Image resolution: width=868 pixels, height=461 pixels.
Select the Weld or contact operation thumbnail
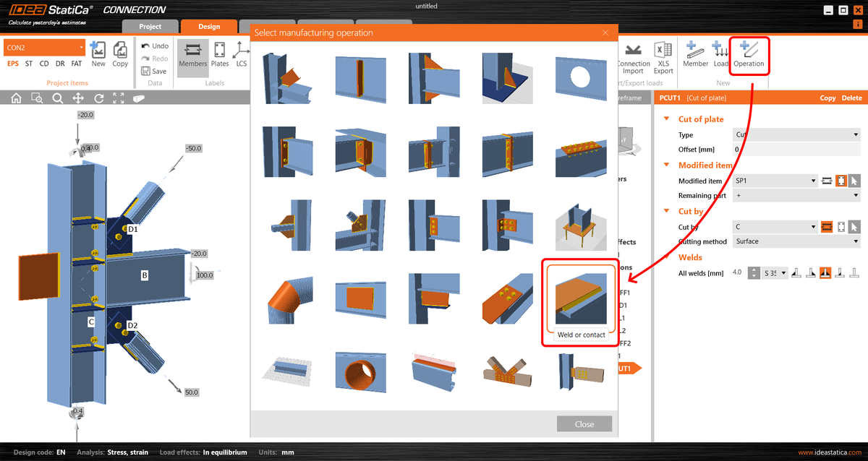point(581,300)
